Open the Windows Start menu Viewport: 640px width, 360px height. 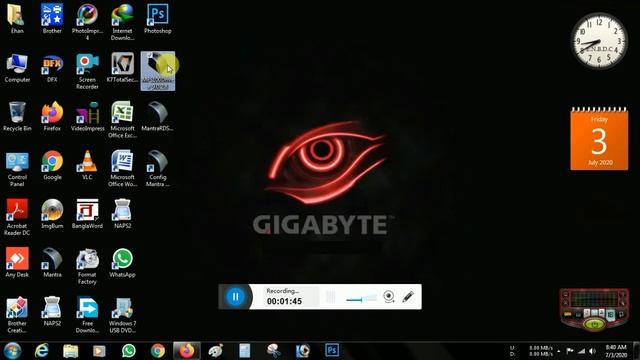point(12,351)
